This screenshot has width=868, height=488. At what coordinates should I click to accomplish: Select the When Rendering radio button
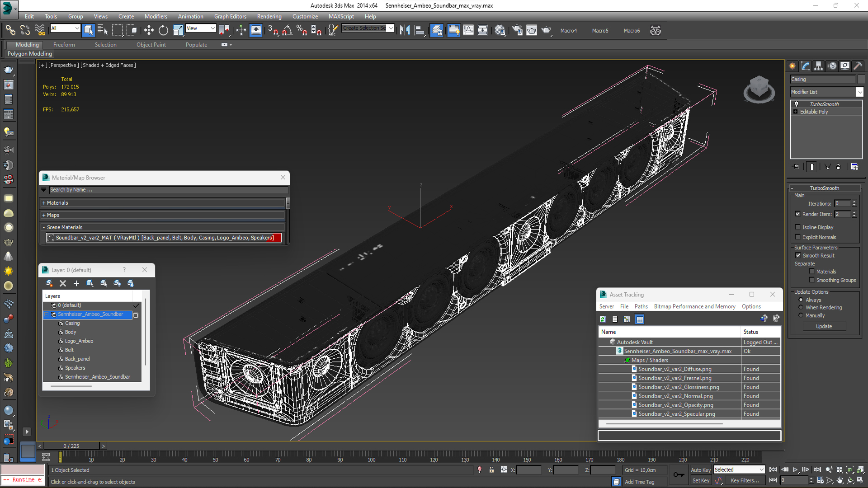coord(801,308)
